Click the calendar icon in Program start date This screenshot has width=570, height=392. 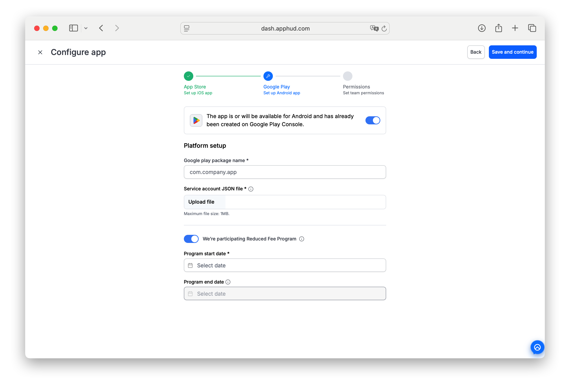tap(190, 266)
